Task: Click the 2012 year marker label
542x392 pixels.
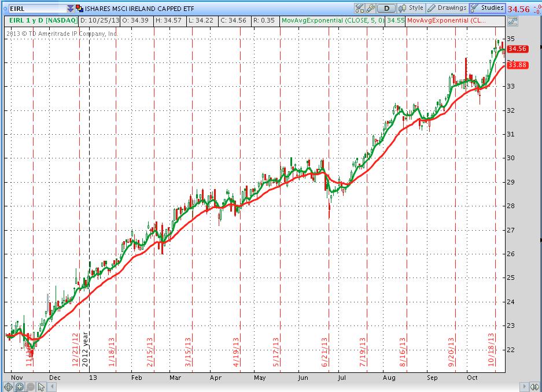Action: tap(85, 350)
